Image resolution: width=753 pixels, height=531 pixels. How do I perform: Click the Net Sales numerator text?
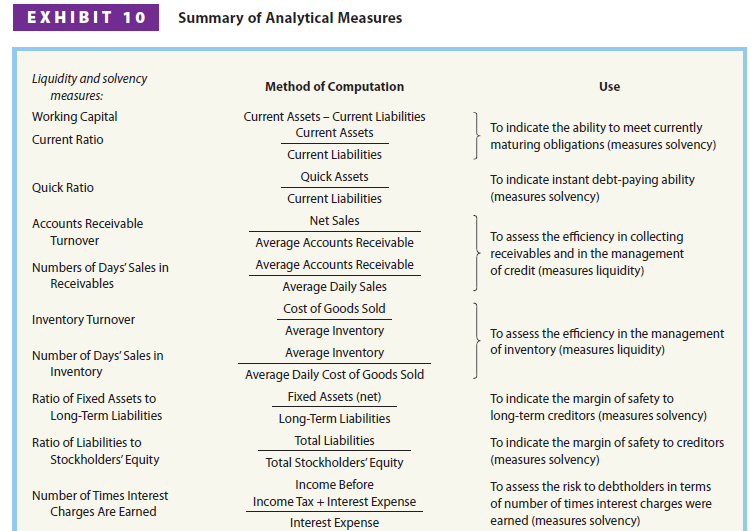click(x=334, y=221)
